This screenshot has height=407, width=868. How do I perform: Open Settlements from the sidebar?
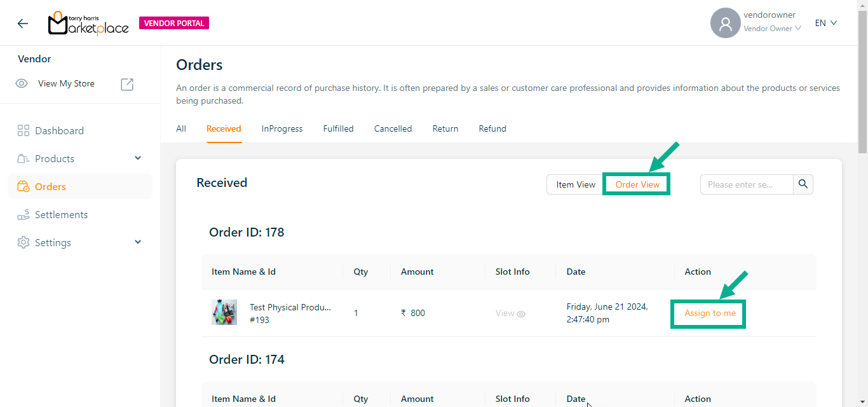coord(61,215)
